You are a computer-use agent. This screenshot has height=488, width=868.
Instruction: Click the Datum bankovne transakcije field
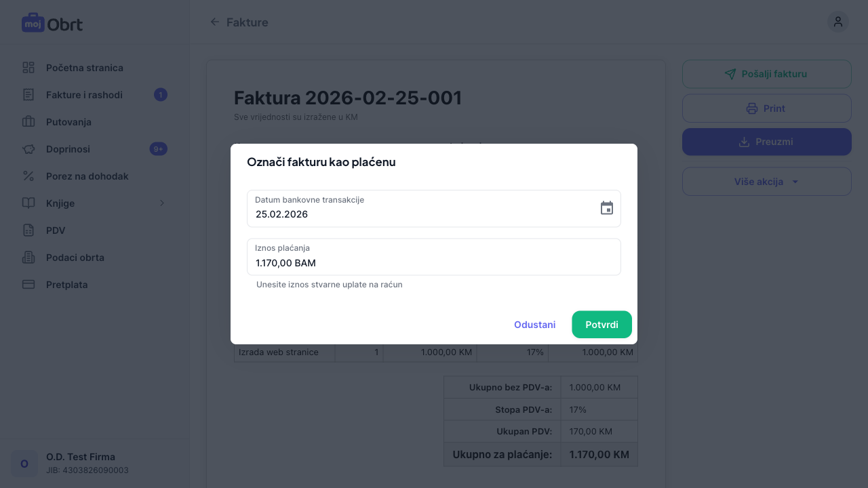point(420,213)
